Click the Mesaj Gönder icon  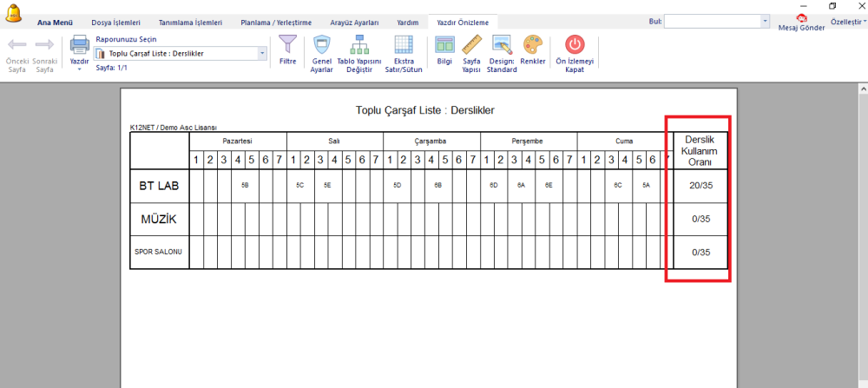click(x=801, y=17)
